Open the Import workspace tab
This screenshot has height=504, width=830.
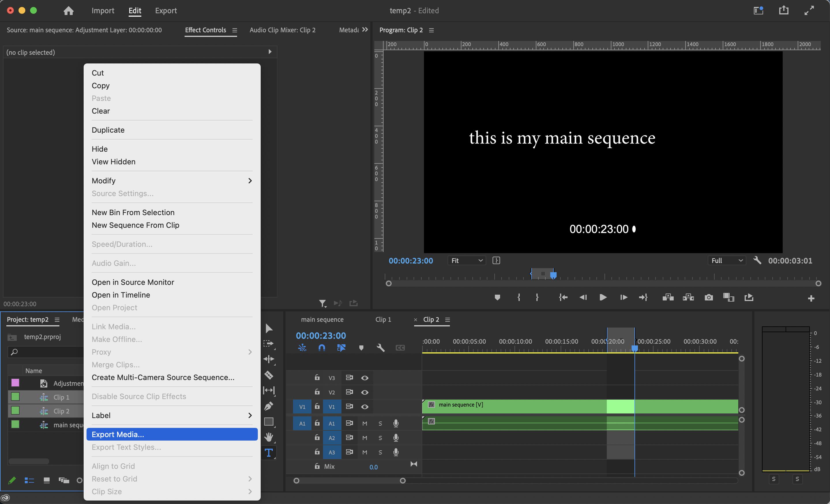(103, 10)
